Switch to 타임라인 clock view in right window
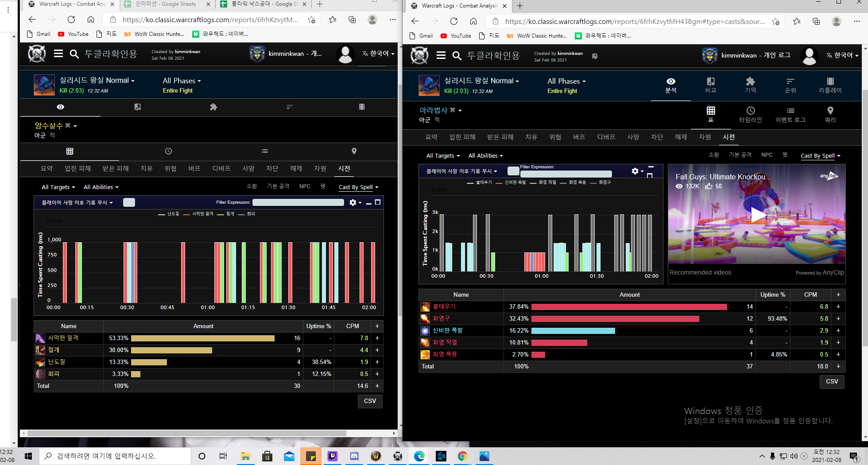 pos(751,114)
